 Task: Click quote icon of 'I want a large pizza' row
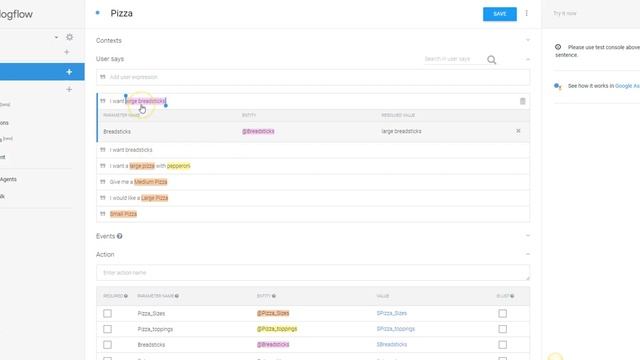click(103, 166)
